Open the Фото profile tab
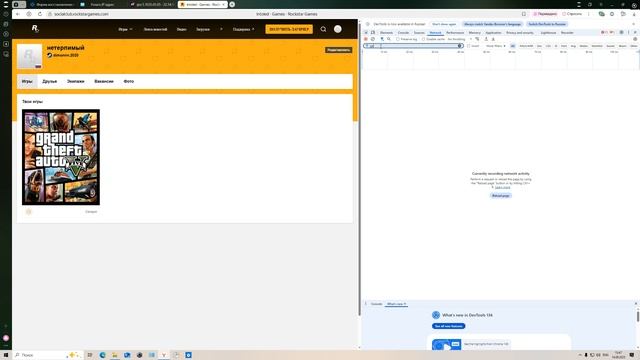The width and height of the screenshot is (640, 360). pyautogui.click(x=129, y=81)
